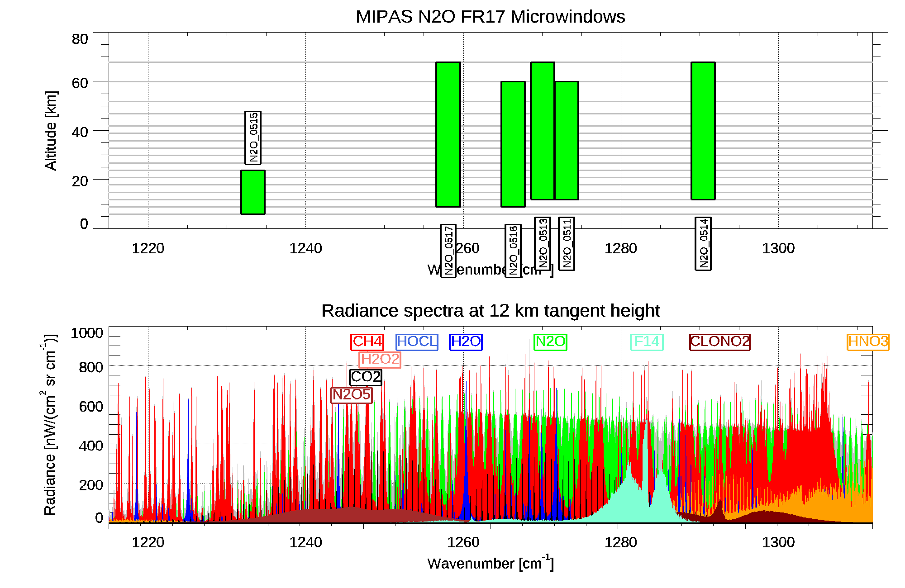
Task: Select the aqua F14 legend box
Action: tap(647, 341)
